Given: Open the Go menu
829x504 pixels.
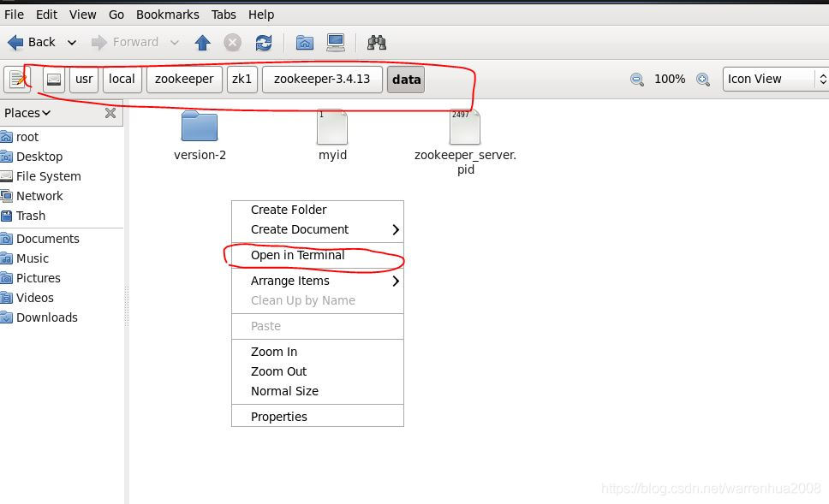Looking at the screenshot, I should [x=116, y=15].
